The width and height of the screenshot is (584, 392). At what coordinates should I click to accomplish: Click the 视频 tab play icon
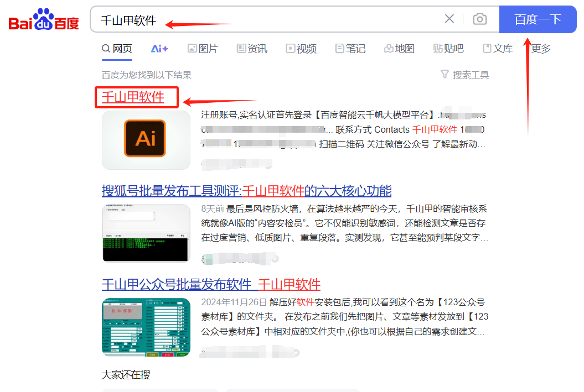tap(290, 48)
